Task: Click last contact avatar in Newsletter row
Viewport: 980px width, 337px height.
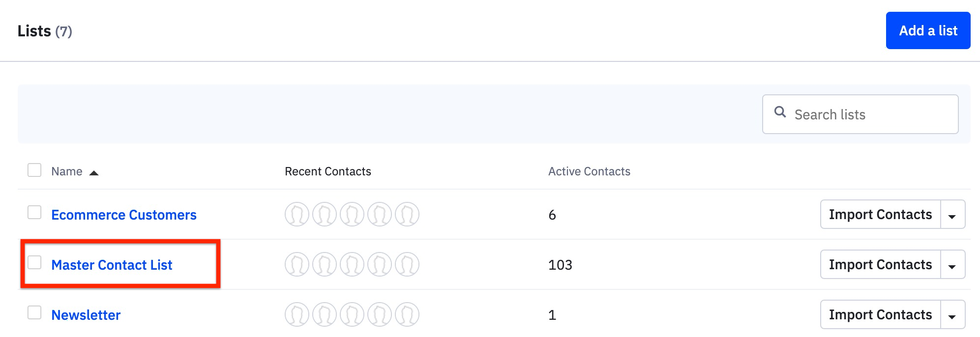Action: [407, 315]
